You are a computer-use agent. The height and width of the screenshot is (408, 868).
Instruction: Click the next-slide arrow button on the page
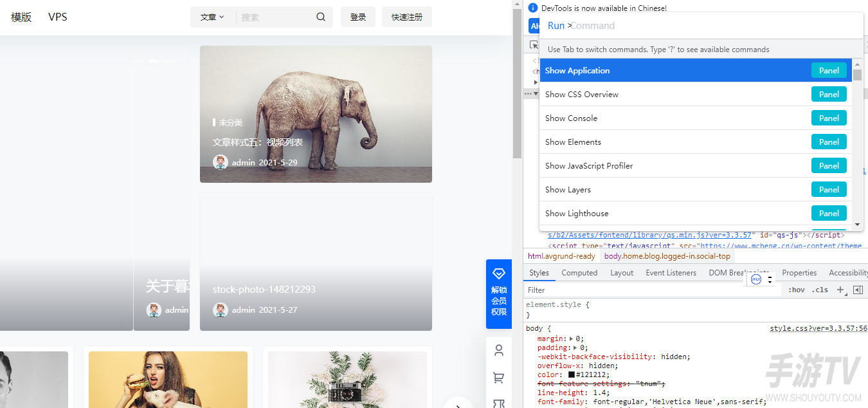[x=458, y=405]
